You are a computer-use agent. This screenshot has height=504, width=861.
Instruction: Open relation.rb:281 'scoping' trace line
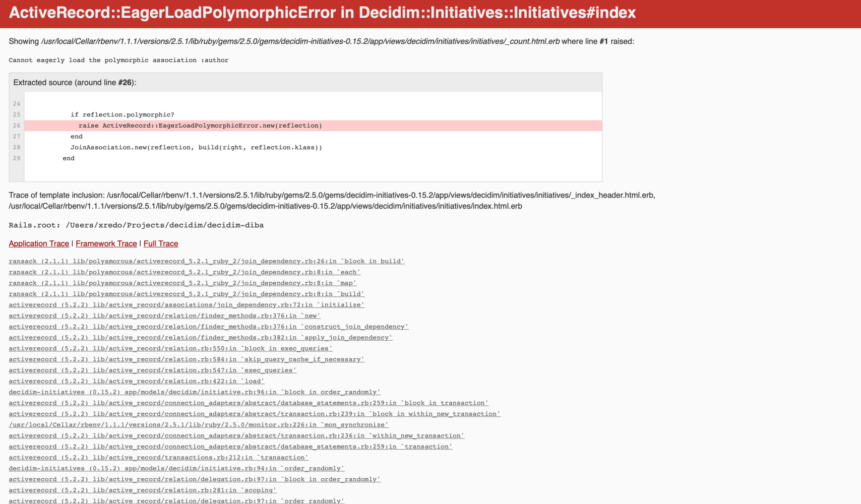tap(142, 490)
